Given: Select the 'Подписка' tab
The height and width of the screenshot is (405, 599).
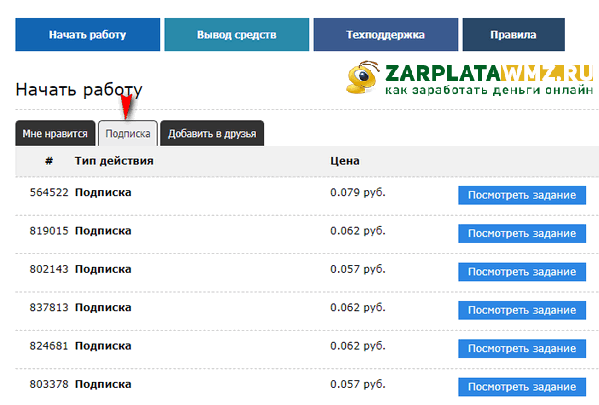Looking at the screenshot, I should click(128, 133).
